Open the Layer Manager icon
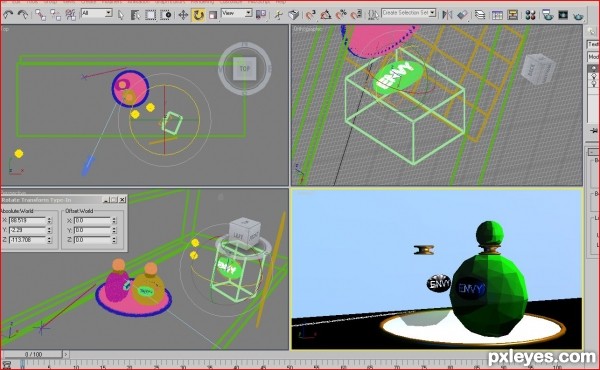 [x=480, y=15]
